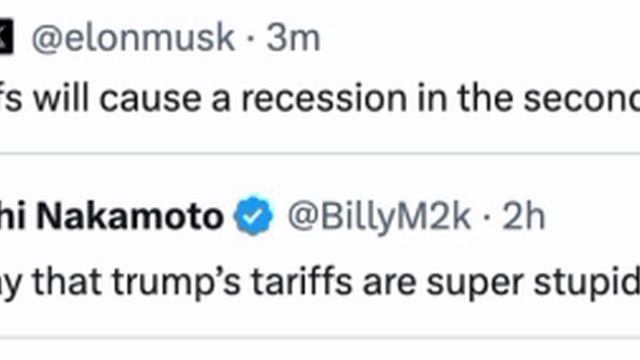
Task: Click the word "will" in first tweet
Action: point(61,98)
